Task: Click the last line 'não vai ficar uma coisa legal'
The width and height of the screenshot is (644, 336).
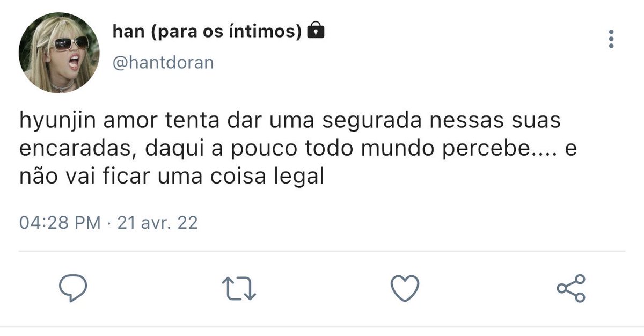Action: [x=172, y=176]
